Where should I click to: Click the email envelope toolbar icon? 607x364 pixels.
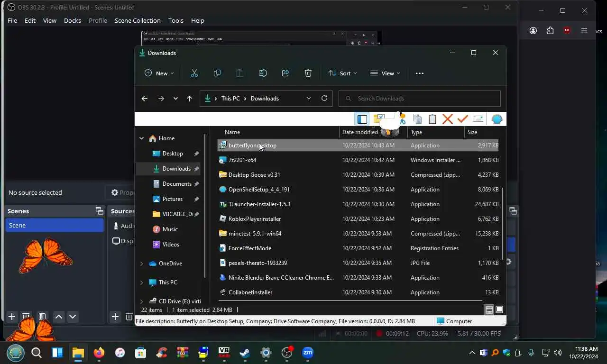478,119
